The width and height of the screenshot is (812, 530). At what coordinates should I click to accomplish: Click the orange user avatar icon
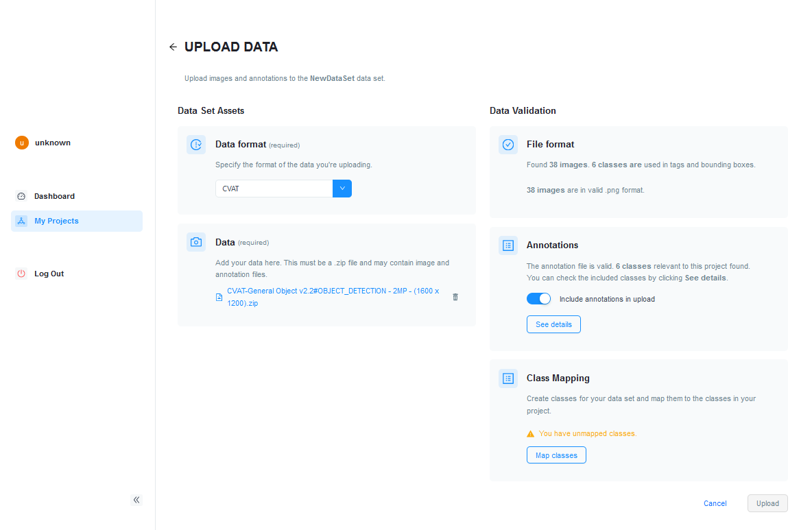click(22, 143)
